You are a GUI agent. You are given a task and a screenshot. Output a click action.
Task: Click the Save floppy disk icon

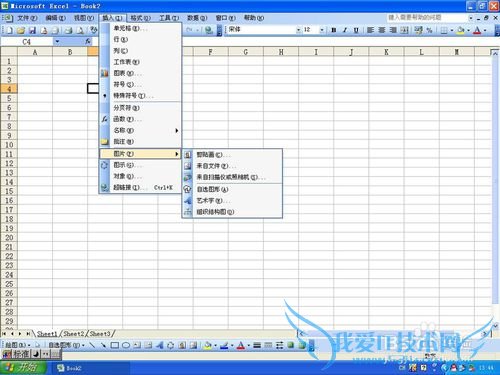click(x=32, y=30)
